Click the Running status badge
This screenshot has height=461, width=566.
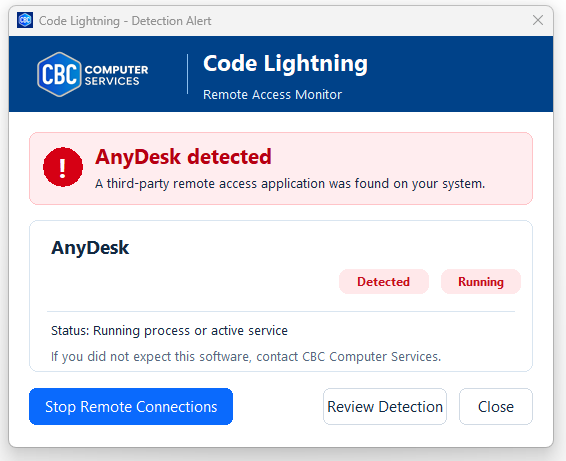(481, 282)
